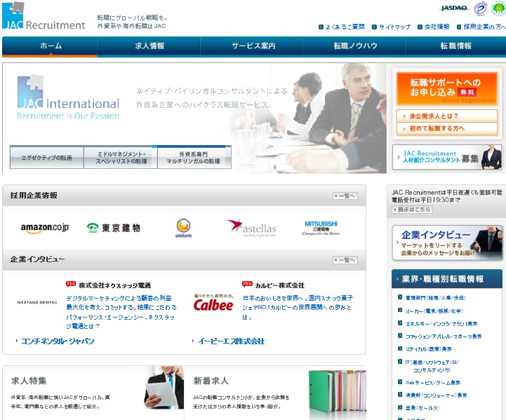Click the unicharm logo

pyautogui.click(x=183, y=228)
